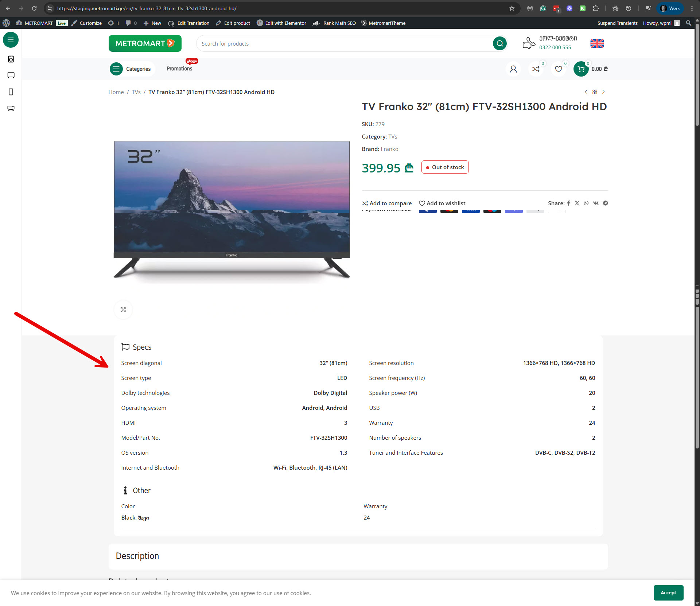Open comments count in admin bar
Screen dimensions: 700x606
(x=131, y=23)
